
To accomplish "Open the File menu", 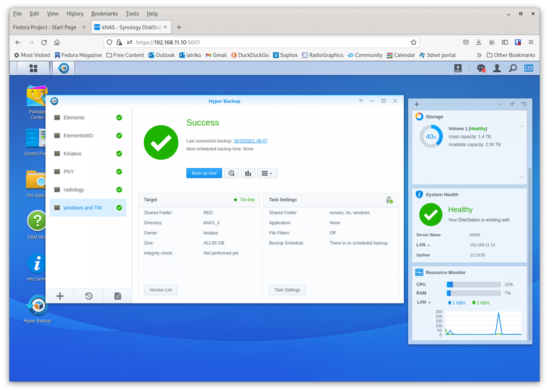I will pos(17,14).
